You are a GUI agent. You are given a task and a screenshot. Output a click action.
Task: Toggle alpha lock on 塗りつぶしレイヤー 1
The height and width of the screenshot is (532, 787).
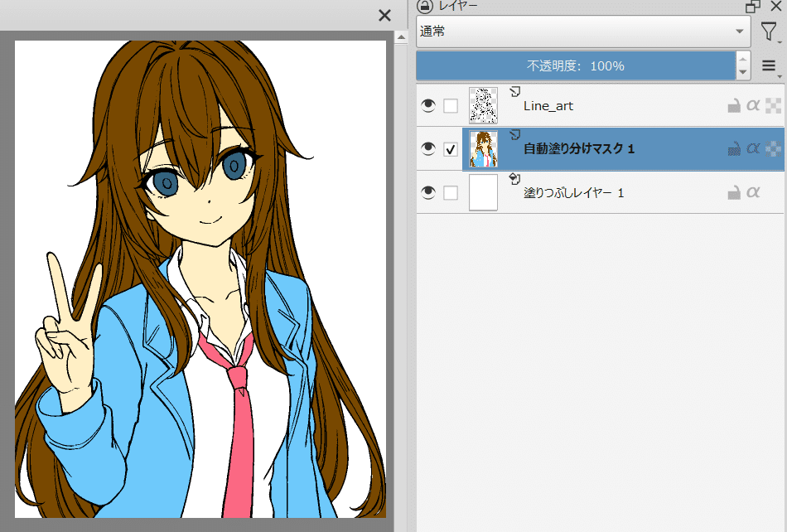coord(753,191)
